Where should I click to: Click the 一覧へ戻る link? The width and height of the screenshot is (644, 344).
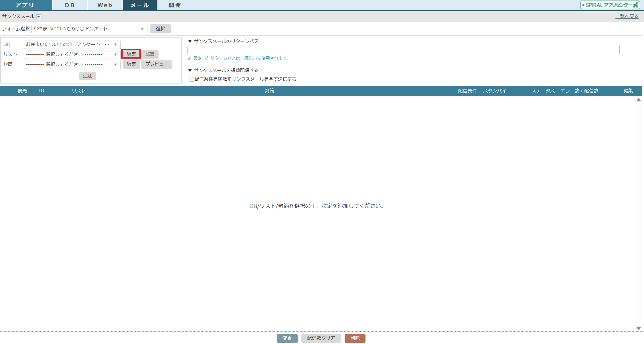[627, 17]
